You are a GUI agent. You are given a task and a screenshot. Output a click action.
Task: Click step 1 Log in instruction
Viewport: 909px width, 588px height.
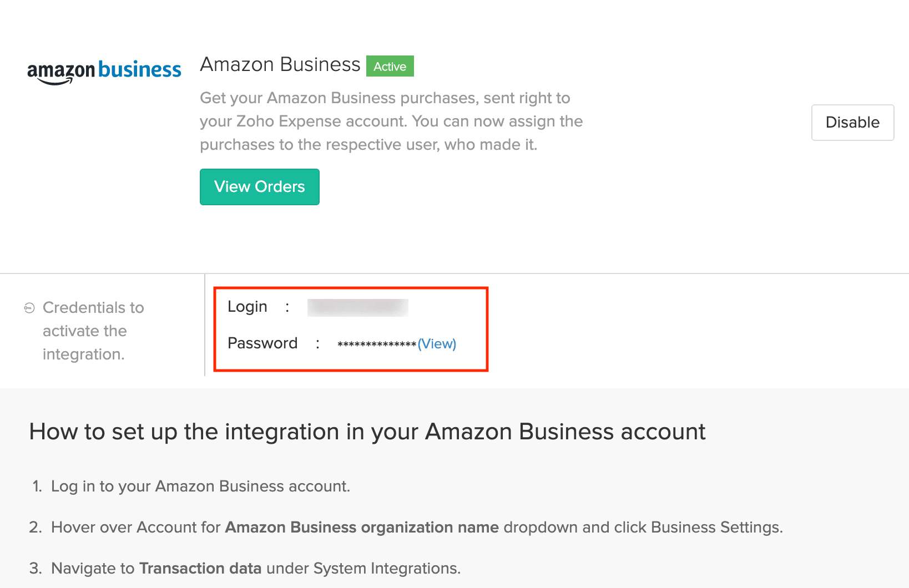click(200, 486)
